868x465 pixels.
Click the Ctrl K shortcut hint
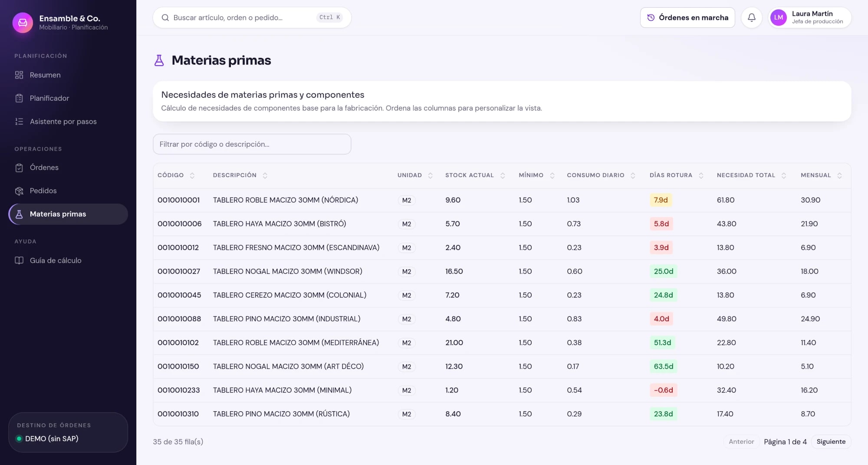pos(329,17)
